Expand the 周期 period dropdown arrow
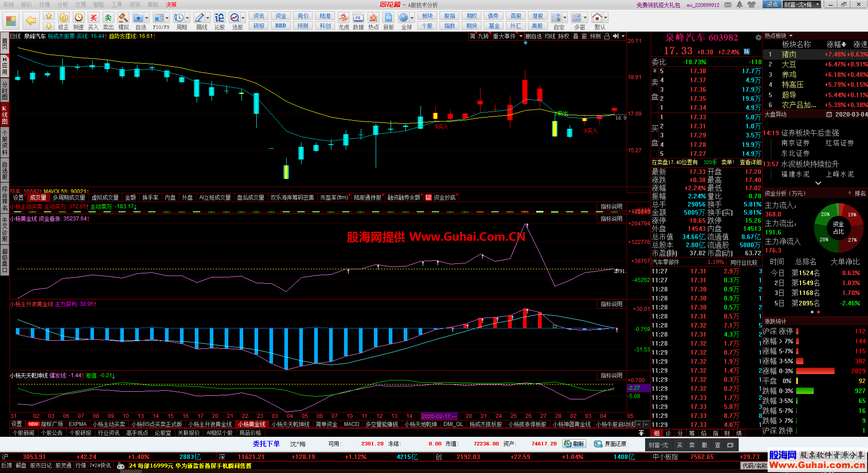 (188, 18)
